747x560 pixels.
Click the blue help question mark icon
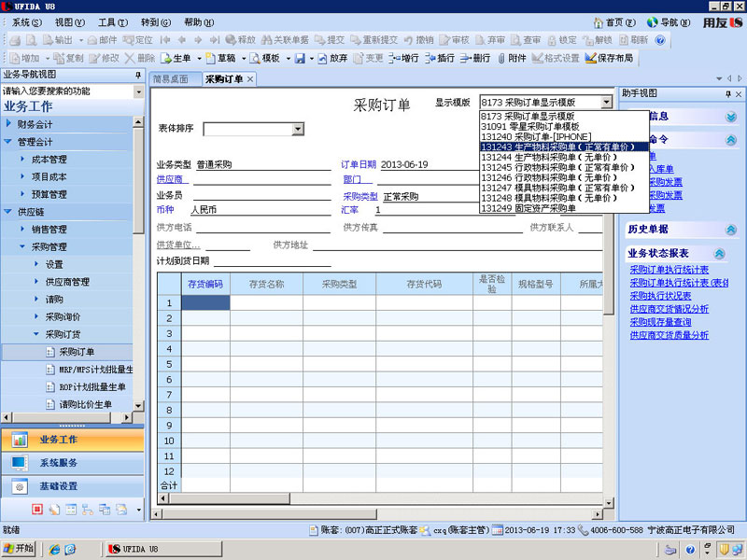coord(660,40)
